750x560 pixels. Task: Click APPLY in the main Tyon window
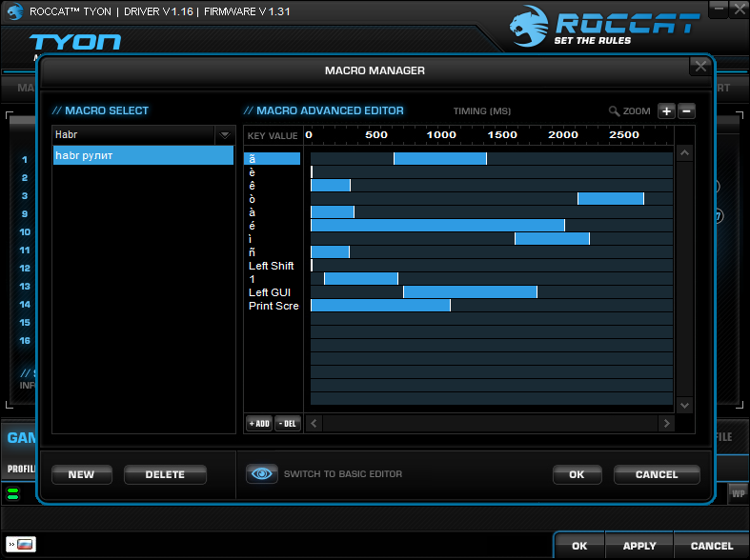point(639,546)
